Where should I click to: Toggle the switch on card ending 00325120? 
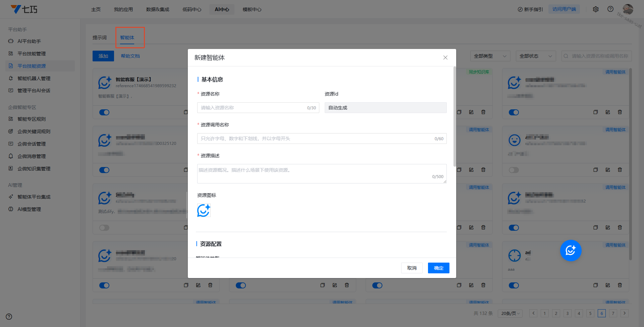(104, 170)
